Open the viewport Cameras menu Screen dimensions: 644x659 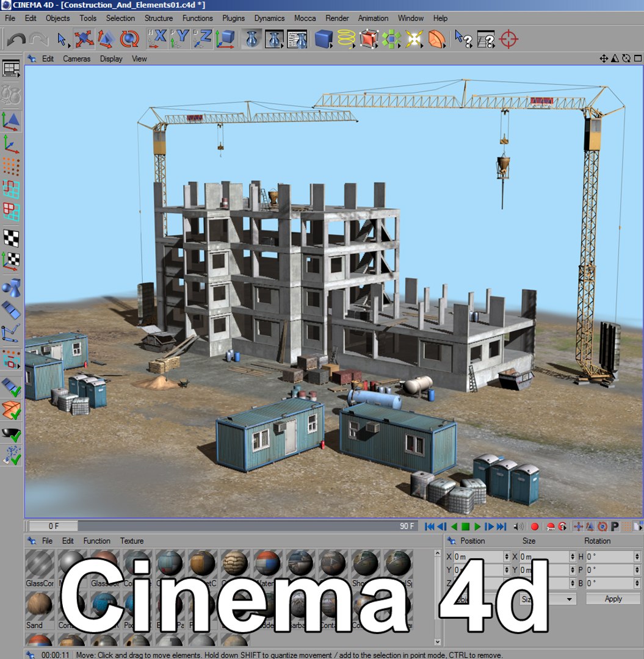pos(76,59)
